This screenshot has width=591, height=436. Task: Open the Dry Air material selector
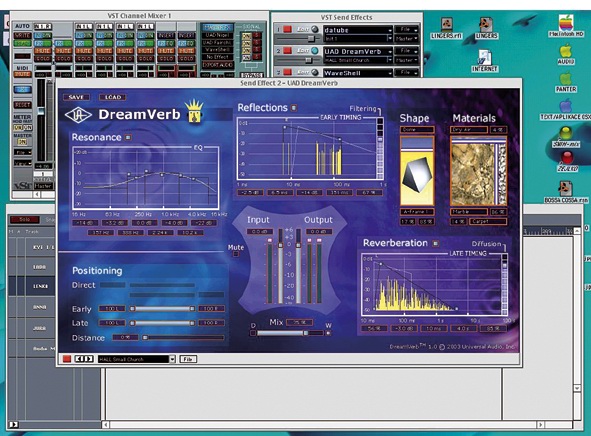pos(469,130)
